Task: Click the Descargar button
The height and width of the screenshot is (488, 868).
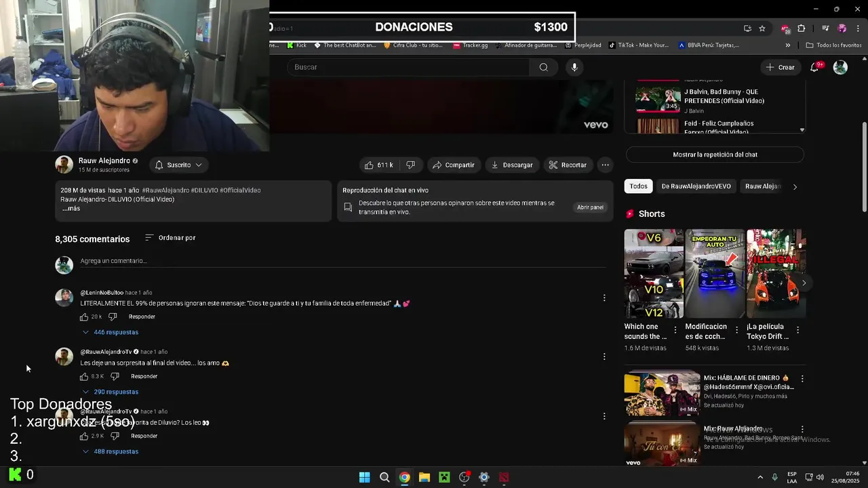Action: point(512,165)
